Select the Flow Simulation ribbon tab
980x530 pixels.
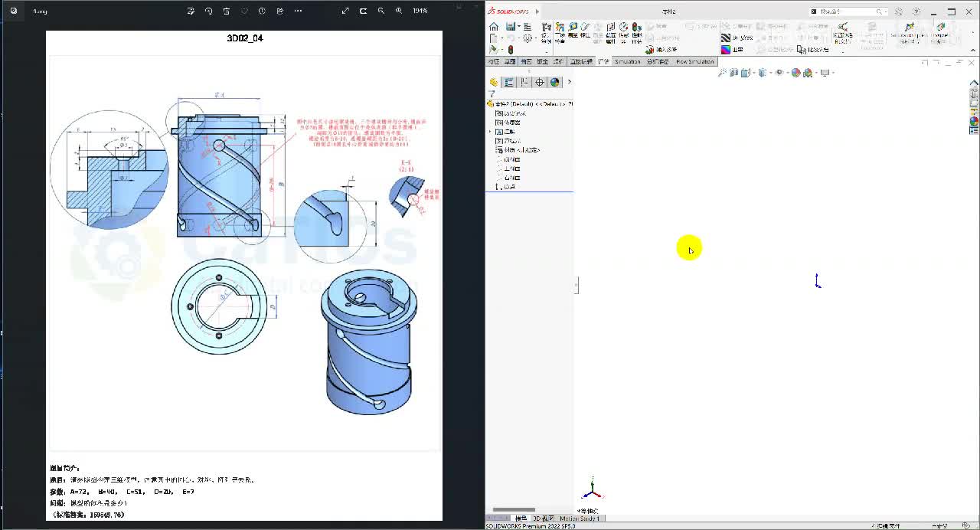point(694,61)
